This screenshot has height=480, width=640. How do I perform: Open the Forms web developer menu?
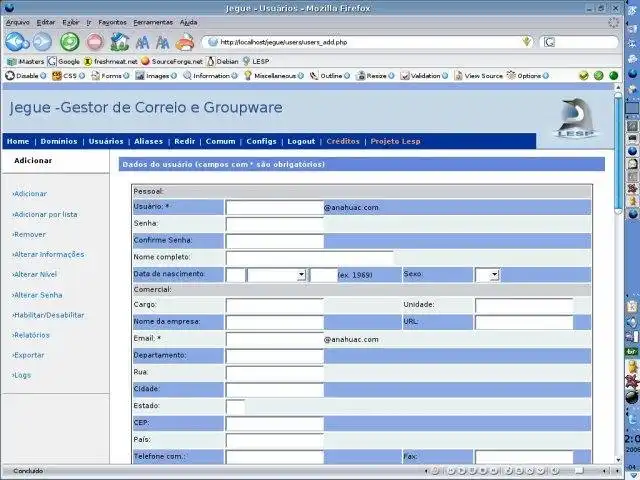[x=110, y=76]
